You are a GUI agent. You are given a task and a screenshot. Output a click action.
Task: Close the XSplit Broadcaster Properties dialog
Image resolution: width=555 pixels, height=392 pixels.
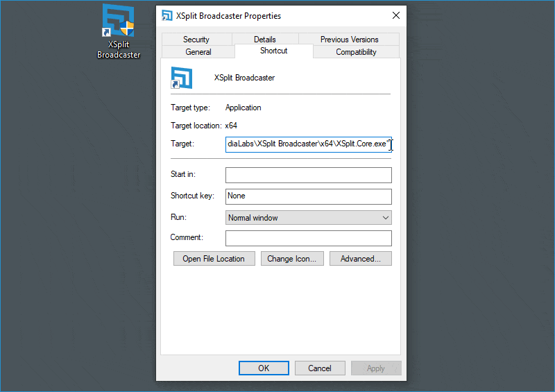coord(396,15)
